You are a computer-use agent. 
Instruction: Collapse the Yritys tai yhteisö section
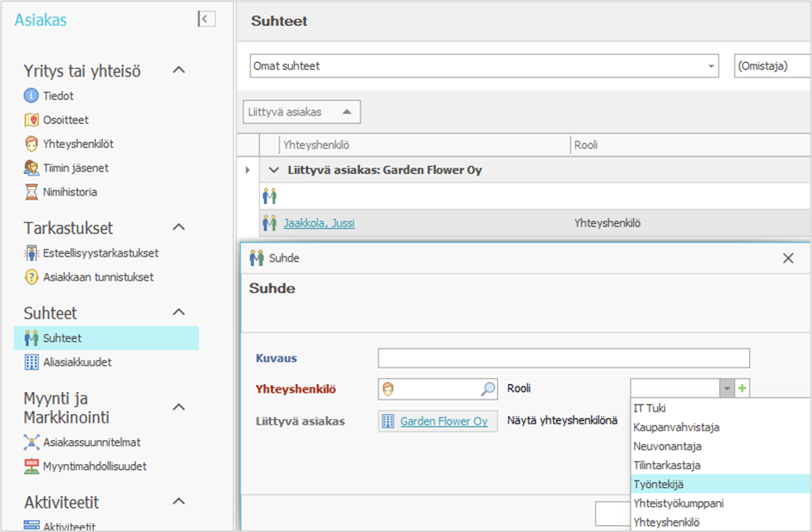point(179,71)
